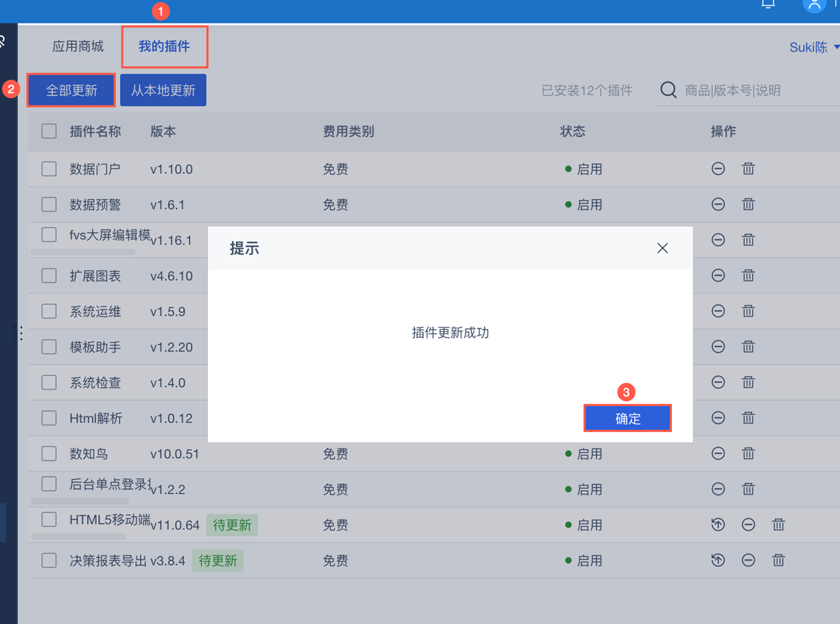The height and width of the screenshot is (624, 840).
Task: Tick the checkbox for fvs大屏编辑模
Action: 49,235
